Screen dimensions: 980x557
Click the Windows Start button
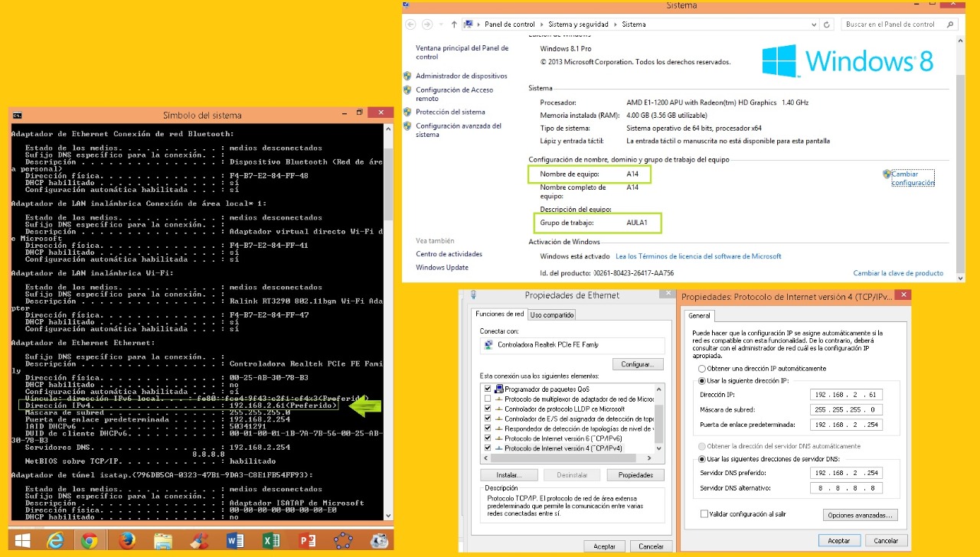(22, 540)
